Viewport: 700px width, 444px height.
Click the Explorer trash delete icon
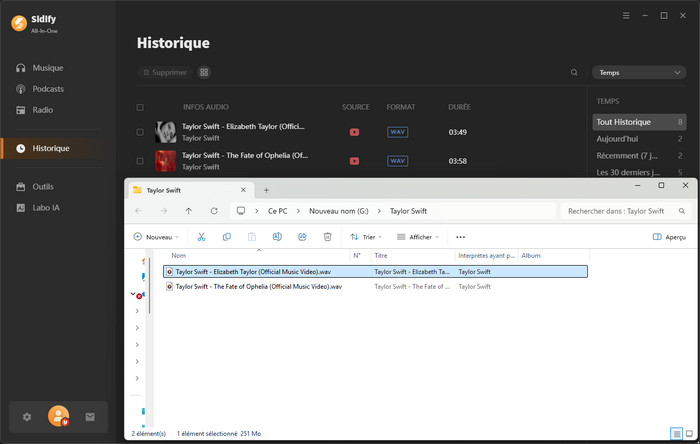pos(327,237)
